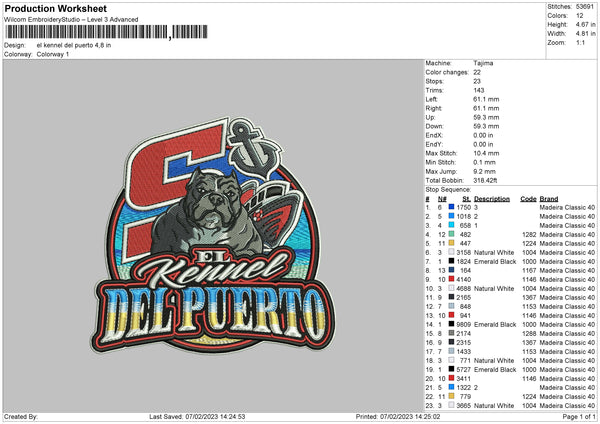This screenshot has height=424, width=600.
Task: Click the 'N#' column header
Action: point(442,199)
